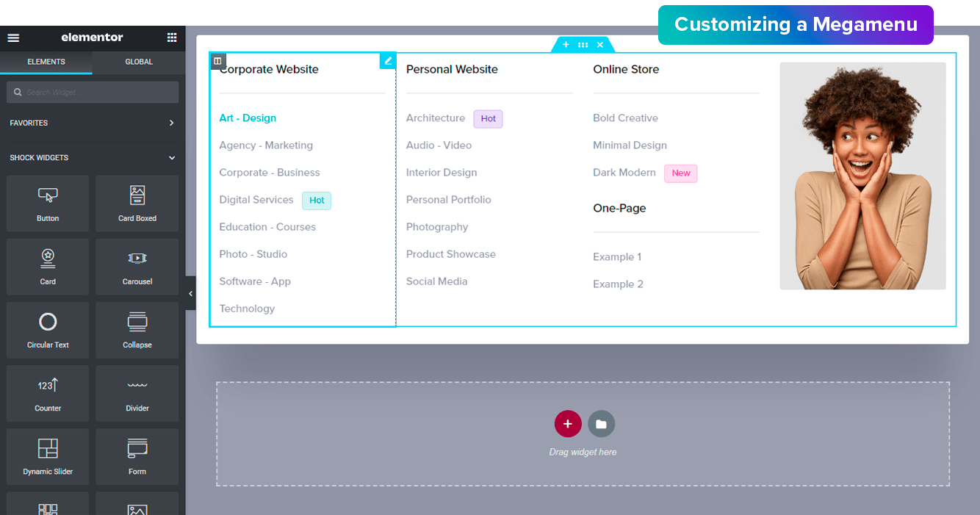Click the blue pencil edit icon
The height and width of the screenshot is (515, 980).
point(388,61)
